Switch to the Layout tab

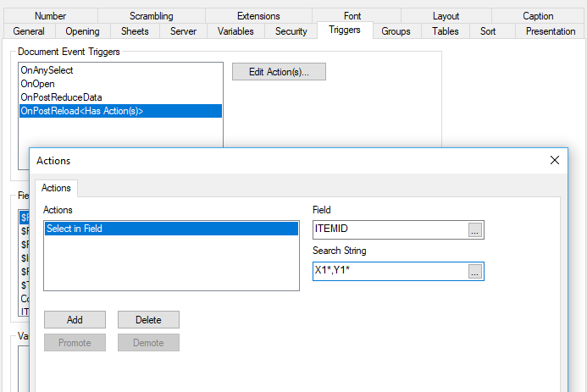446,16
